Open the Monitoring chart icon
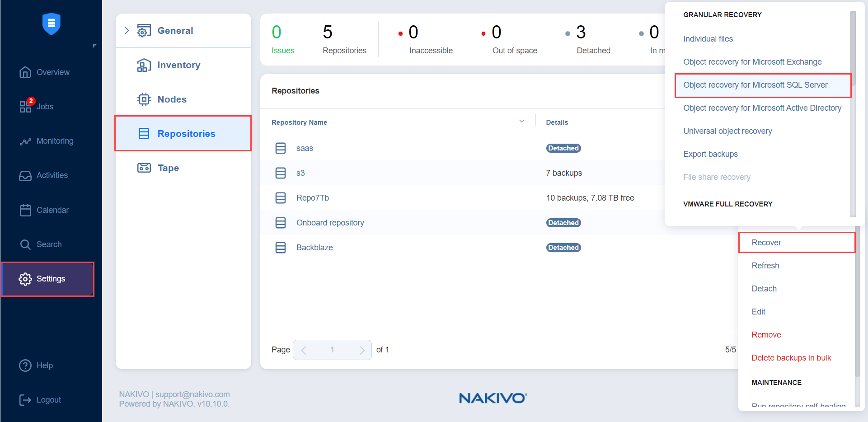The height and width of the screenshot is (422, 868). coord(25,141)
